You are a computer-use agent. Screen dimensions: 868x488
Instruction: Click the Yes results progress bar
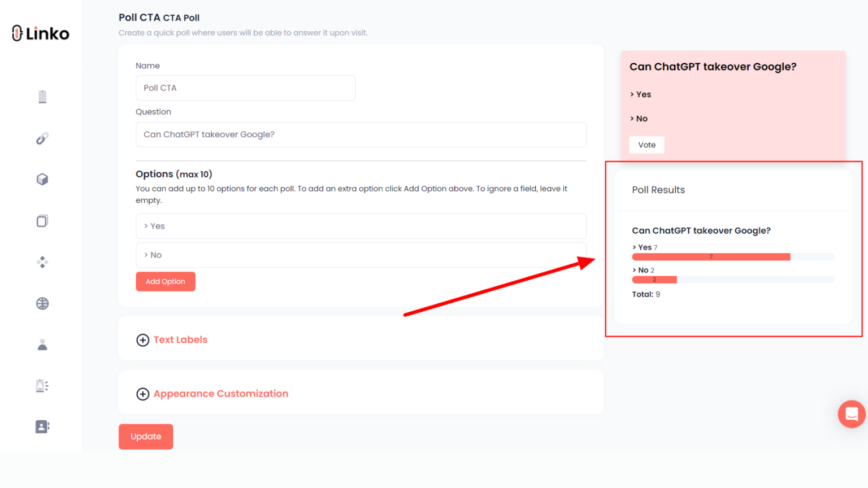(711, 256)
